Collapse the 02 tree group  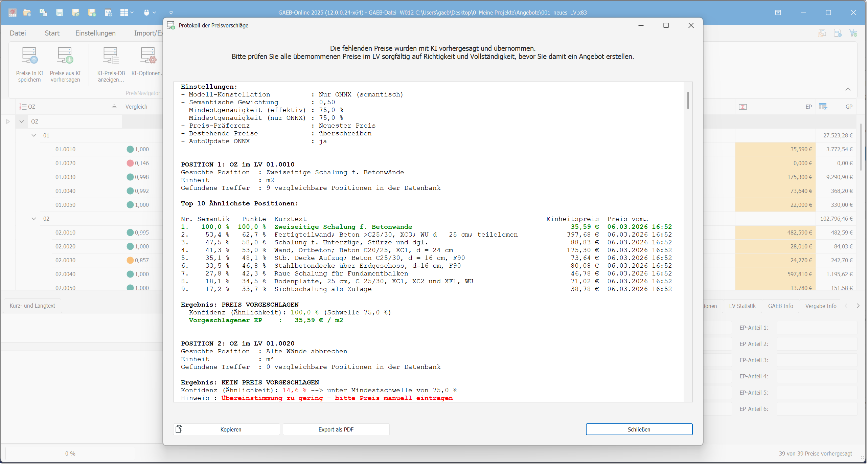pos(34,219)
